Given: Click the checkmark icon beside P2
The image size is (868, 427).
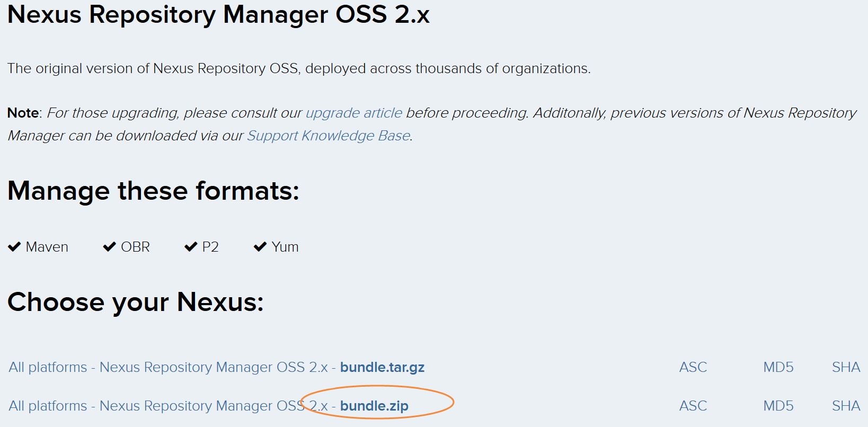Looking at the screenshot, I should pyautogui.click(x=191, y=247).
